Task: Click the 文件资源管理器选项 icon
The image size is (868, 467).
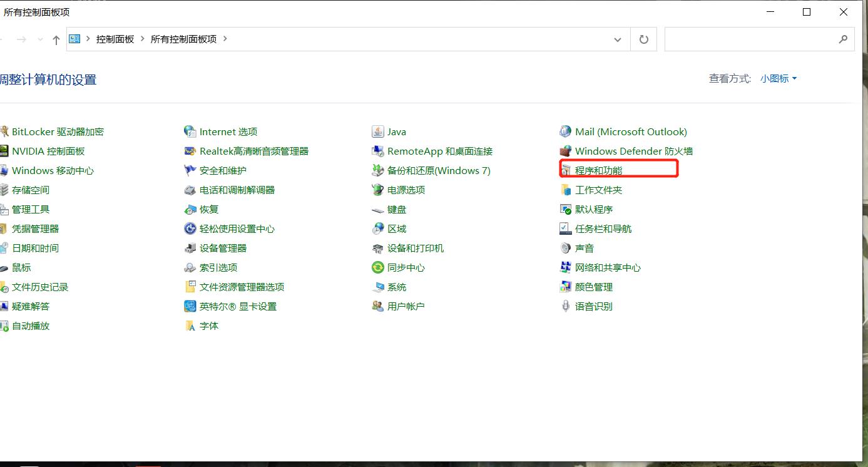Action: [190, 287]
